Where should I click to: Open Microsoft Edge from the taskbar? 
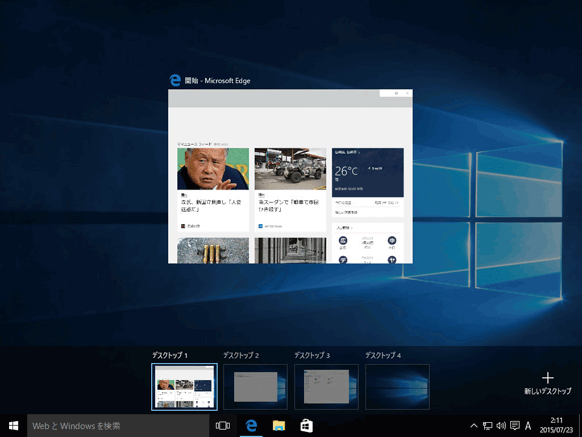[x=251, y=425]
